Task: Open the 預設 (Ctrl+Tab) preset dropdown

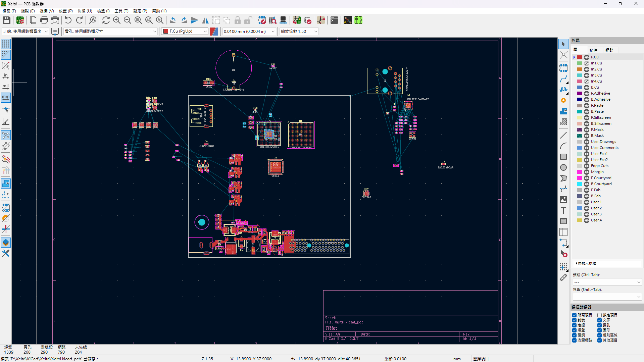Action: click(607, 282)
